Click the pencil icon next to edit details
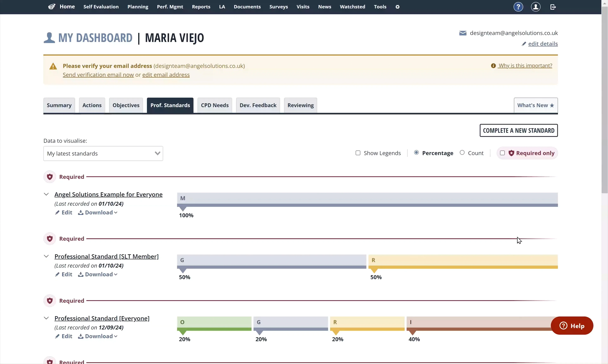608x364 pixels. coord(524,44)
